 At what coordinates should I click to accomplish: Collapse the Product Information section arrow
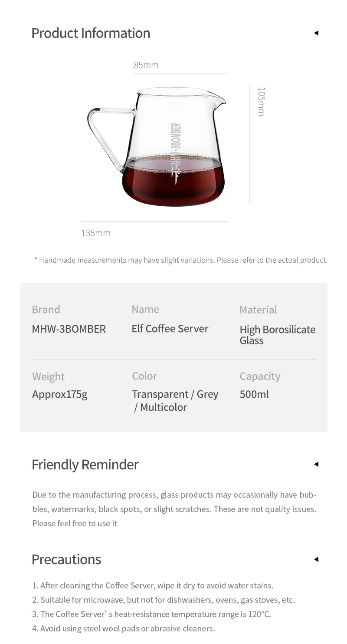316,33
